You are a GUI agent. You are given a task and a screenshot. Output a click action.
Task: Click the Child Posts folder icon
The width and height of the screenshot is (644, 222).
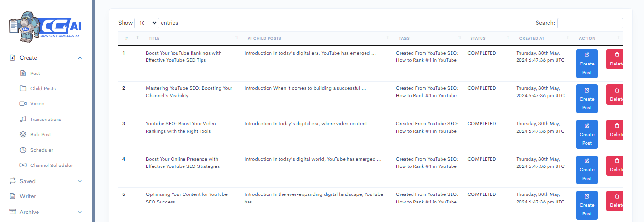coord(23,89)
